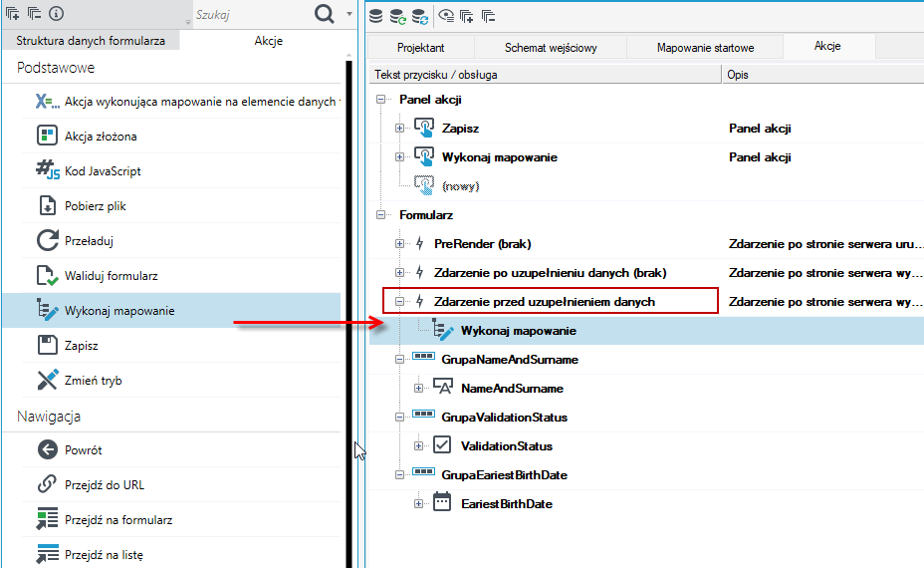Click the Opis column header

pyautogui.click(x=822, y=75)
